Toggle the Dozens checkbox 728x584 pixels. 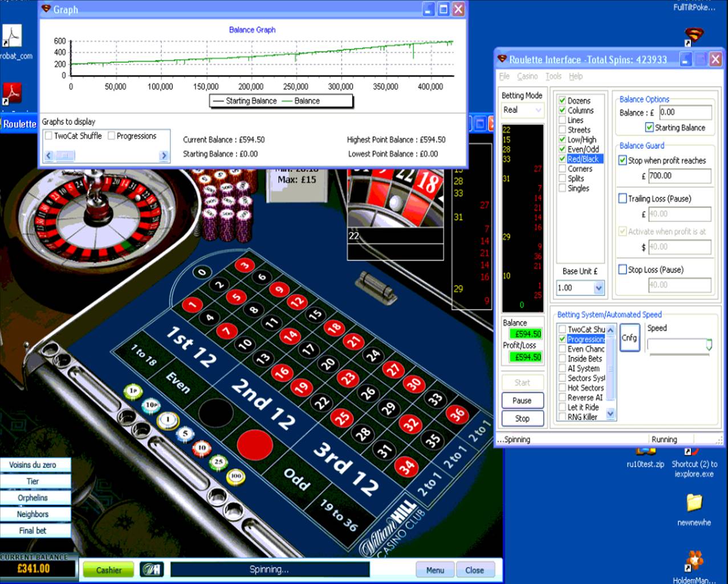coord(562,100)
